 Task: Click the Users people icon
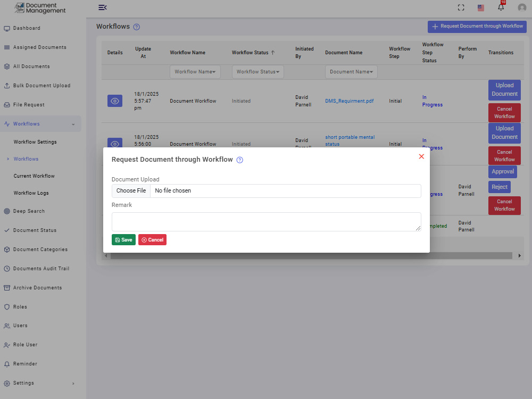(7, 326)
